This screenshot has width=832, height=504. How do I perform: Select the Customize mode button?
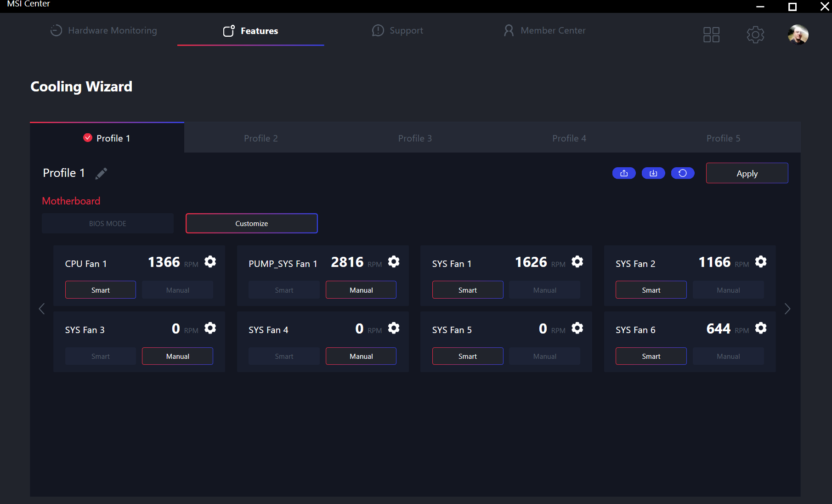(252, 223)
